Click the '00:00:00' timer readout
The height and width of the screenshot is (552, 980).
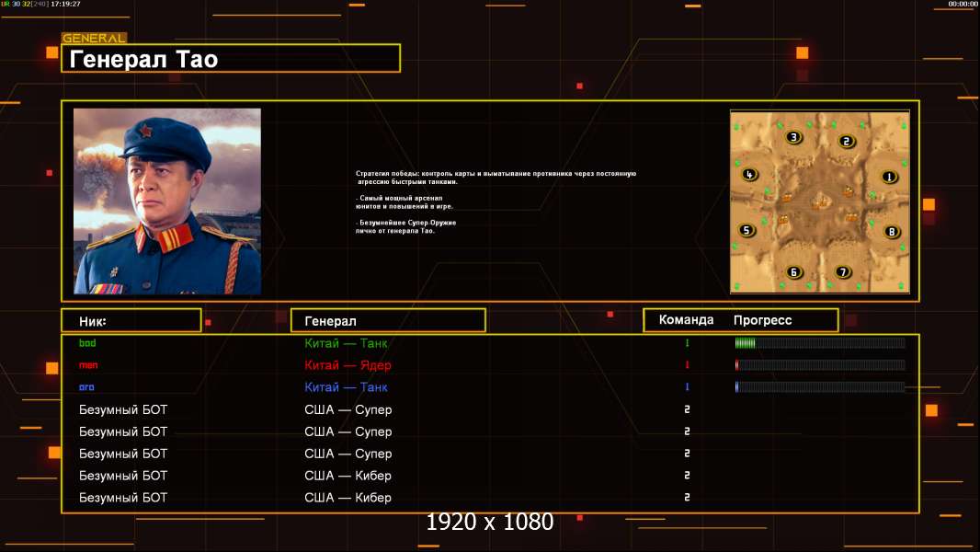pyautogui.click(x=963, y=4)
